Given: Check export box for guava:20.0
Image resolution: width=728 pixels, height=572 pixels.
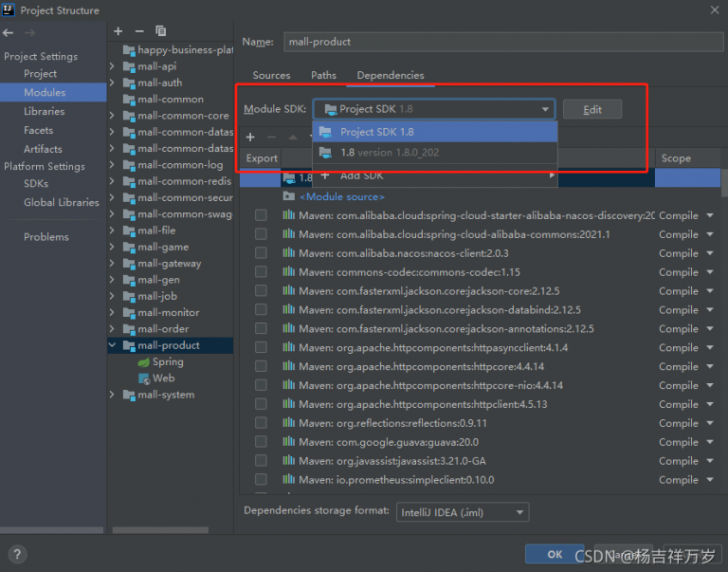Looking at the screenshot, I should coord(261,442).
